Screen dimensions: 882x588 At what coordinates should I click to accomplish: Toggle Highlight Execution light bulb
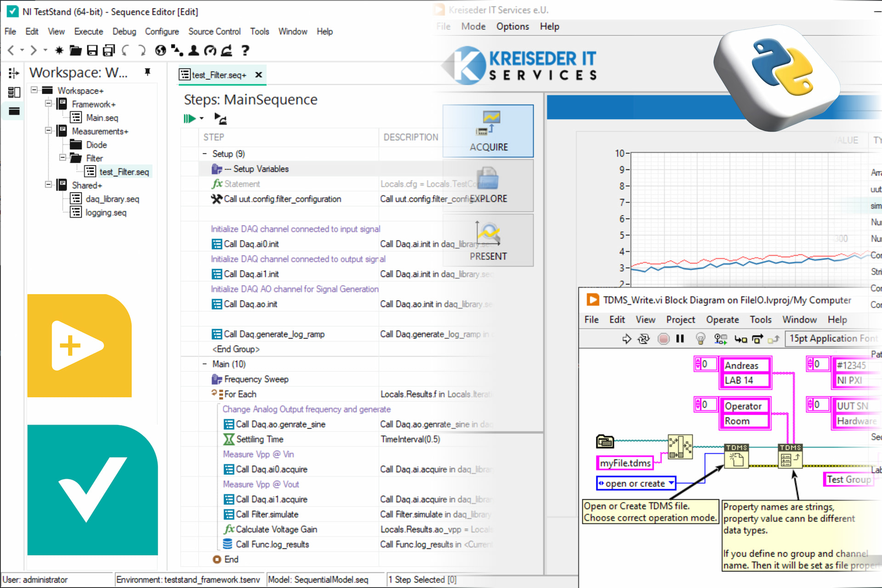click(700, 339)
